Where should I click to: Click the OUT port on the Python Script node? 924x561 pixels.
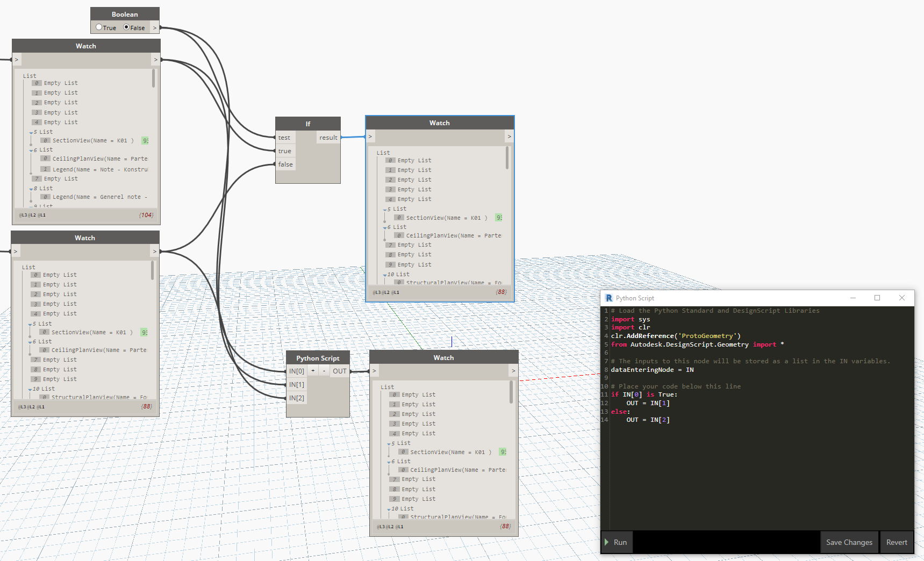click(x=340, y=371)
